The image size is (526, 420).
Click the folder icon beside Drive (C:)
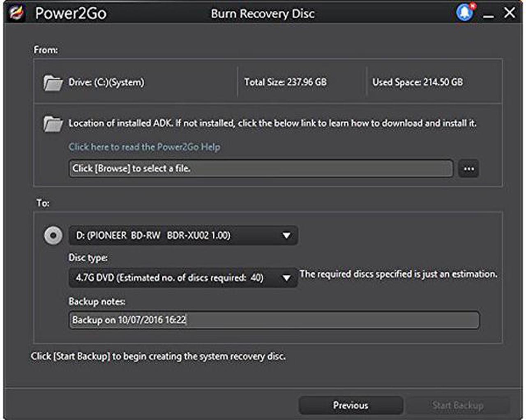pyautogui.click(x=53, y=83)
